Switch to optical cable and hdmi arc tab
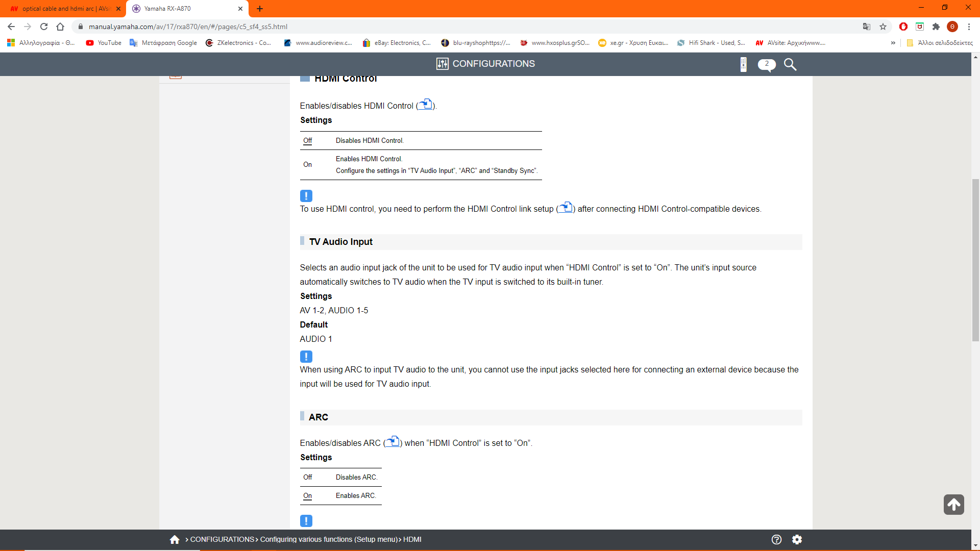Image resolution: width=980 pixels, height=551 pixels. pyautogui.click(x=64, y=9)
